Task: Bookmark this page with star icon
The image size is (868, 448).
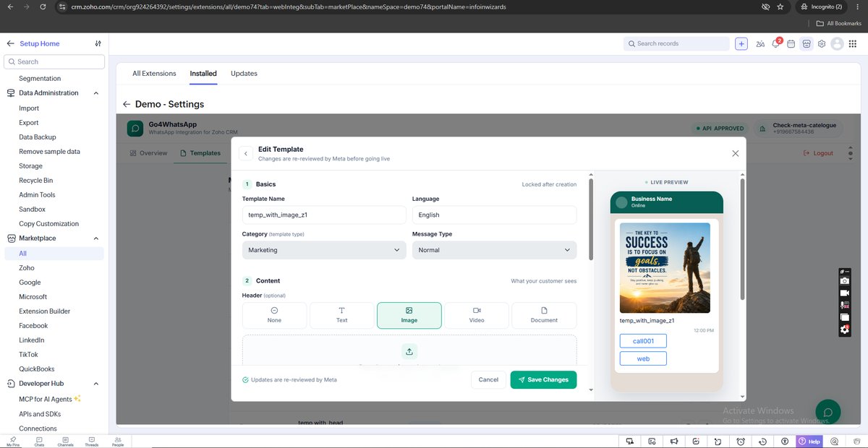Action: tap(780, 7)
